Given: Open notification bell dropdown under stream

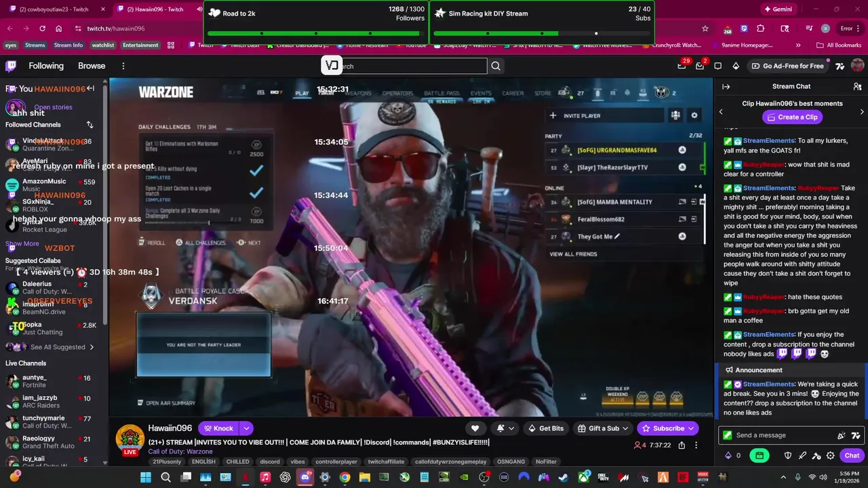Looking at the screenshot, I should [505, 428].
